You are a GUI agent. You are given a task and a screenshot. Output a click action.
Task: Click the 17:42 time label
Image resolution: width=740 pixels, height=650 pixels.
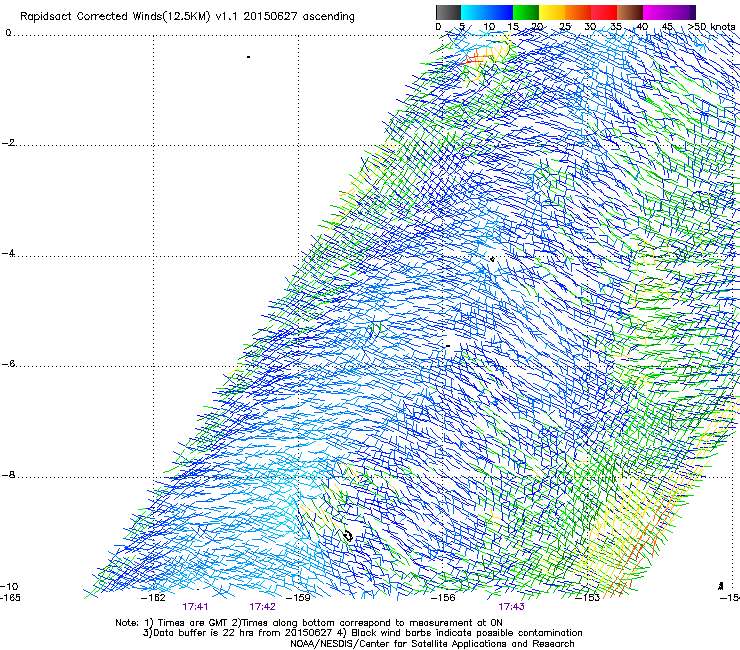[x=262, y=607]
